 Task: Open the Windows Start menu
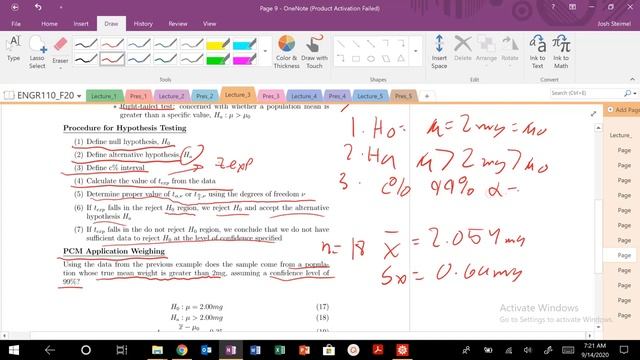point(14,350)
